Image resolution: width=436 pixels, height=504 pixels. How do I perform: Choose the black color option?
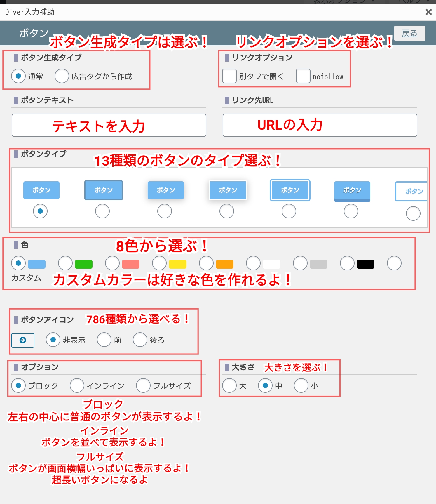(347, 263)
